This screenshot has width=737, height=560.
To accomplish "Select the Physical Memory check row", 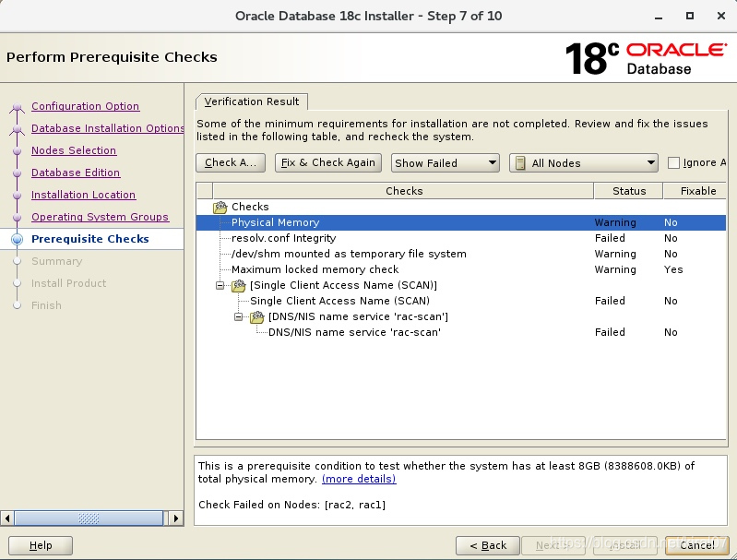I will [460, 222].
